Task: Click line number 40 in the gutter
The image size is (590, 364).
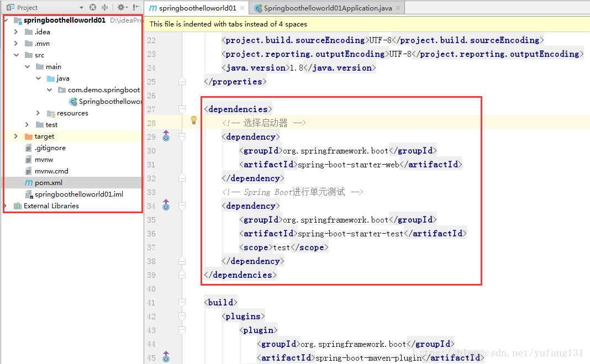Action: point(151,289)
